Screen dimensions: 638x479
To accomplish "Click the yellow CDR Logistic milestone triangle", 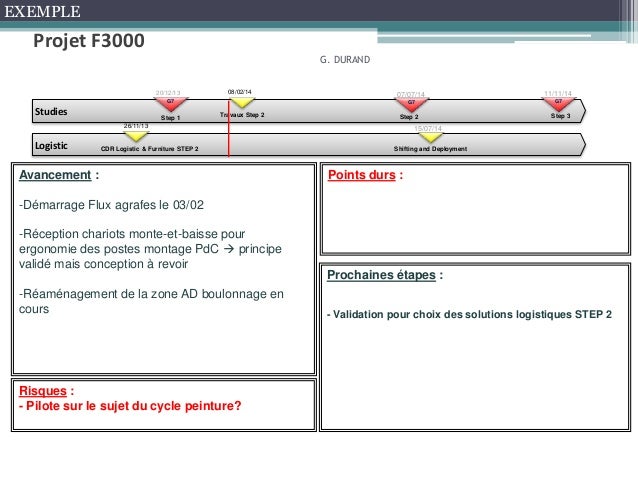I will [x=136, y=136].
